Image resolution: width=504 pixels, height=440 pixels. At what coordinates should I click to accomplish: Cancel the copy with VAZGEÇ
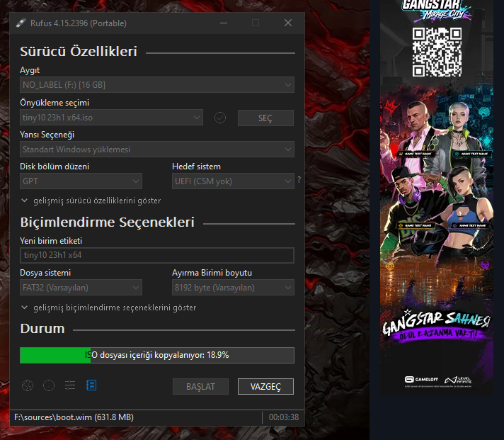click(265, 387)
